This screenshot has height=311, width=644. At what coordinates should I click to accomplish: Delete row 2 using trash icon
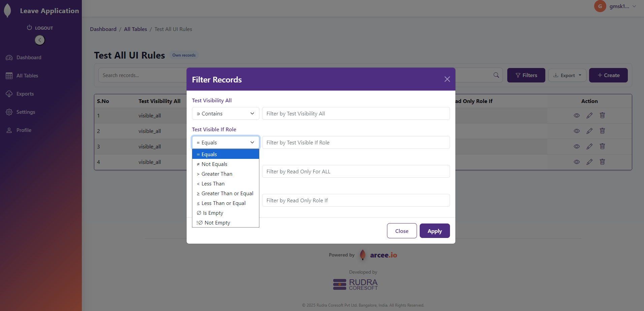click(x=602, y=131)
